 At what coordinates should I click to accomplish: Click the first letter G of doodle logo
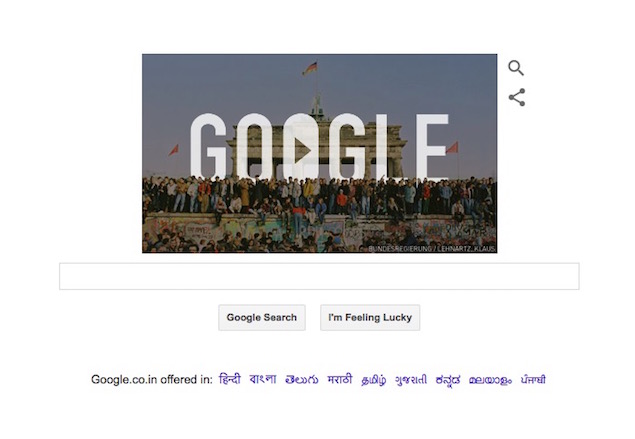coord(208,147)
